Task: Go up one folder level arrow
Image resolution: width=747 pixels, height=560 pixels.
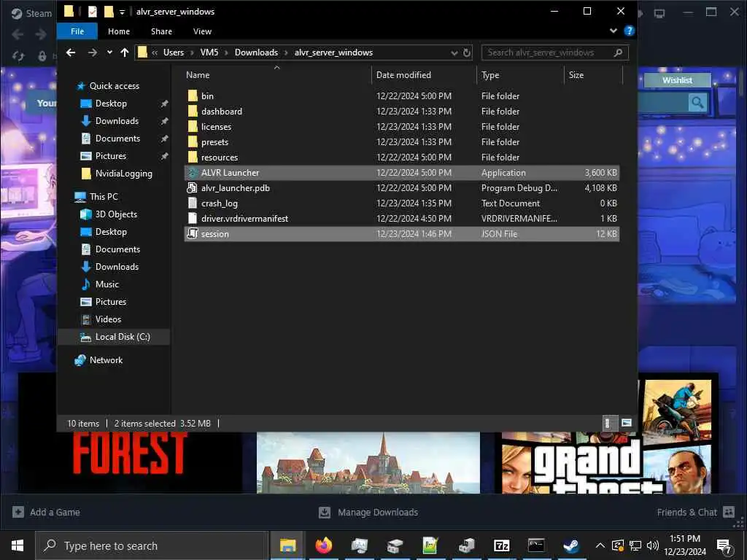Action: click(124, 52)
